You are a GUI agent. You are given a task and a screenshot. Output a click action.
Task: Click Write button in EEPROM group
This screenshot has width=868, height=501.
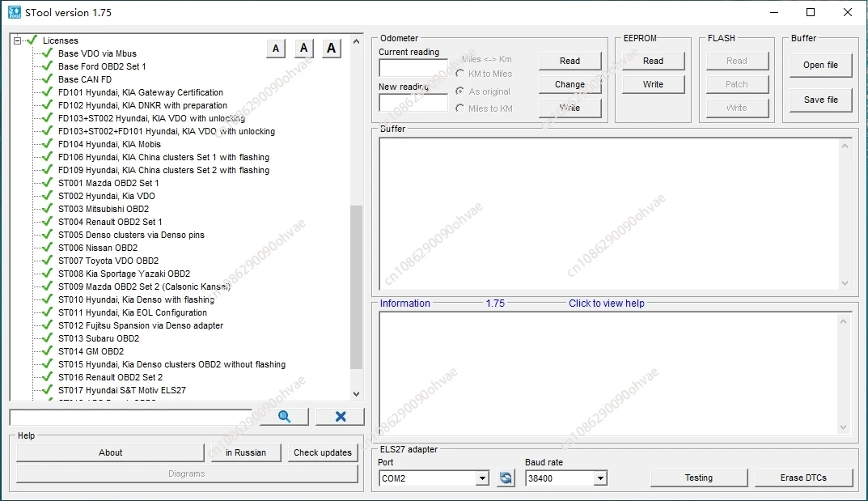tap(653, 84)
